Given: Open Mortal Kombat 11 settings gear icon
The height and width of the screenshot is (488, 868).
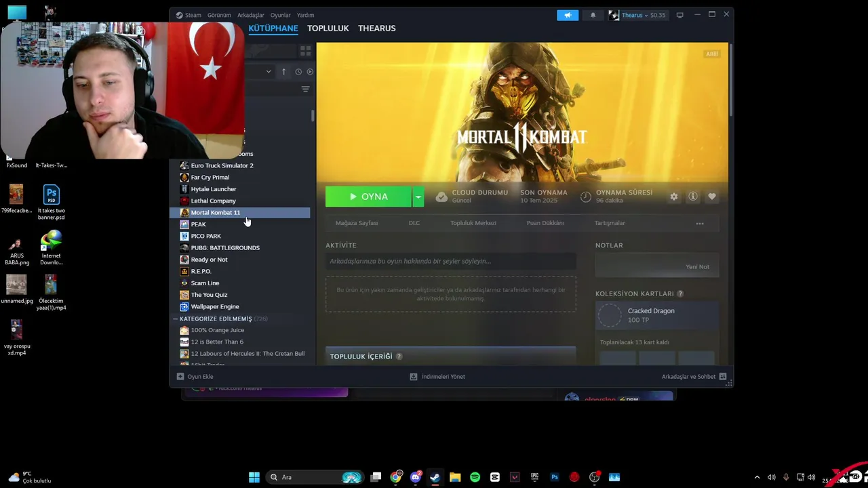Looking at the screenshot, I should [x=673, y=197].
